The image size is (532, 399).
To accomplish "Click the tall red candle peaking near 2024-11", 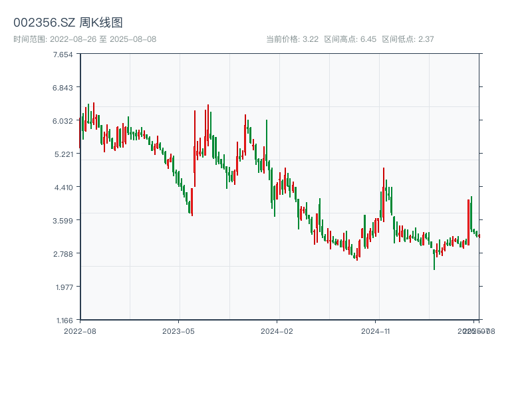I will click(384, 195).
